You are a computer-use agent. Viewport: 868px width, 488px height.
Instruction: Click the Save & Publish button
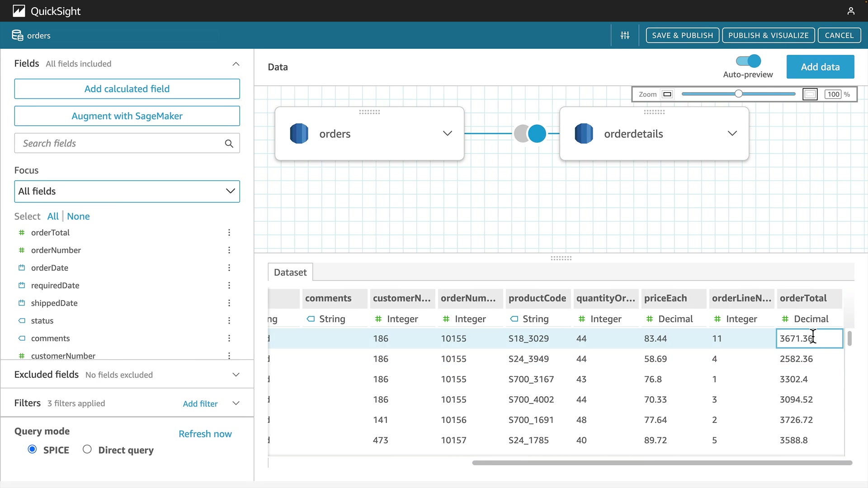[682, 35]
